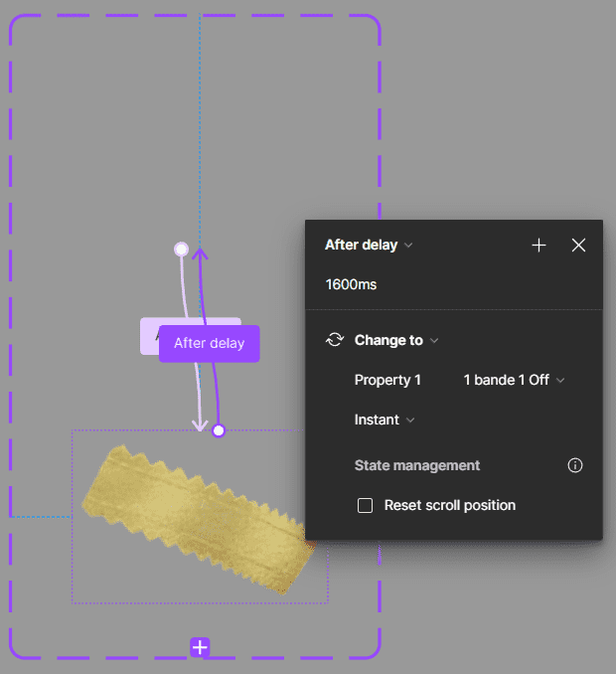The image size is (616, 674).
Task: Select the purple After delay canvas label
Action: 209,343
